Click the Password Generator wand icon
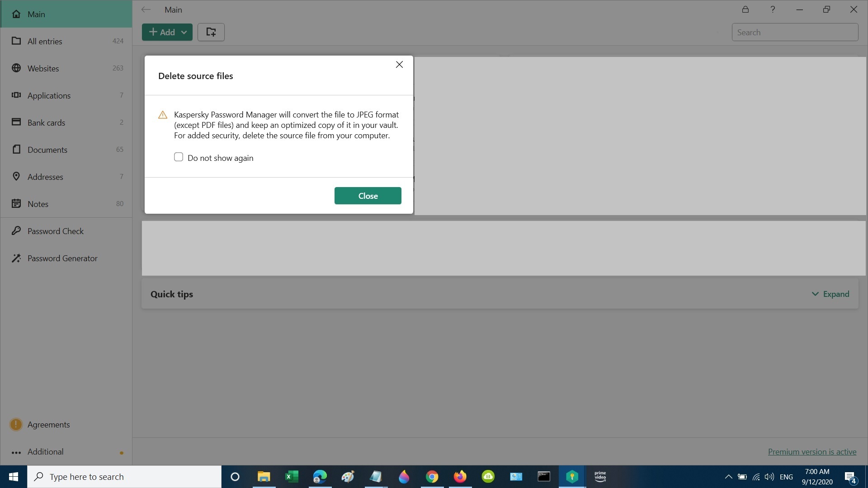 (16, 258)
